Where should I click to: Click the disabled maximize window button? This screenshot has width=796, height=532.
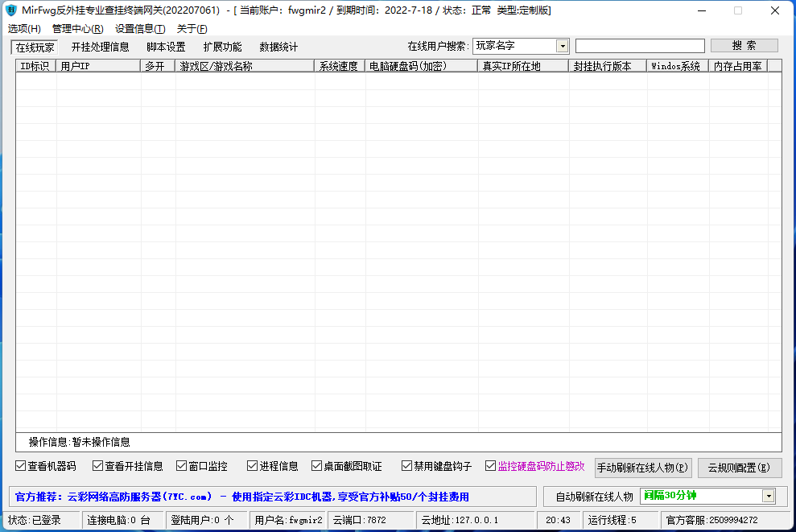[x=738, y=10]
